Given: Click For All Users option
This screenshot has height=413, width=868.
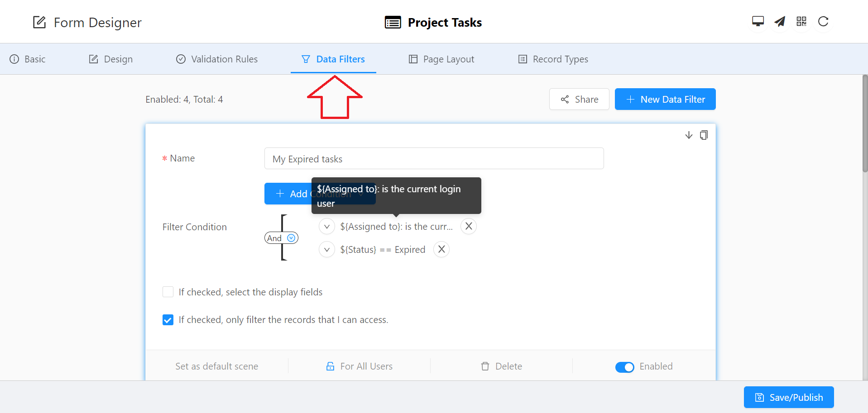Looking at the screenshot, I should (360, 366).
